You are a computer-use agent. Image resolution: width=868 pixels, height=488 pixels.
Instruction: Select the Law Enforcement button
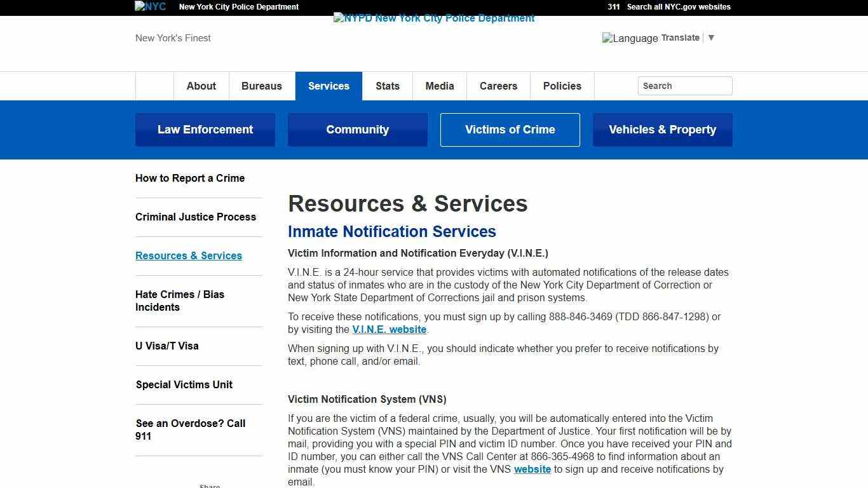click(205, 130)
